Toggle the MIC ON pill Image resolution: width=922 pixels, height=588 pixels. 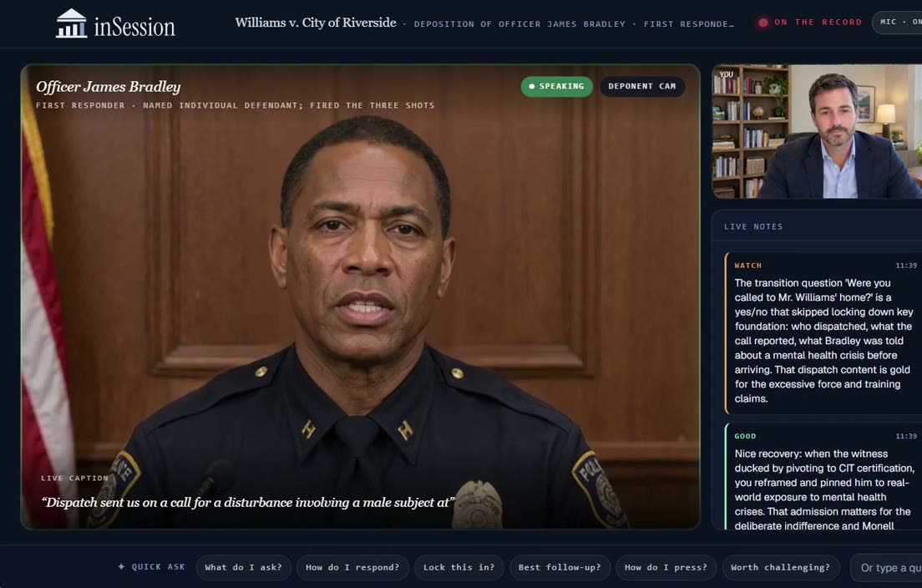pos(897,23)
